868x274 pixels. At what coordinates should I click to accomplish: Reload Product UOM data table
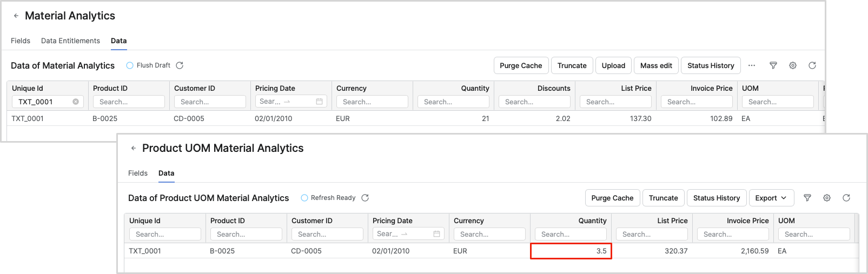coord(846,198)
